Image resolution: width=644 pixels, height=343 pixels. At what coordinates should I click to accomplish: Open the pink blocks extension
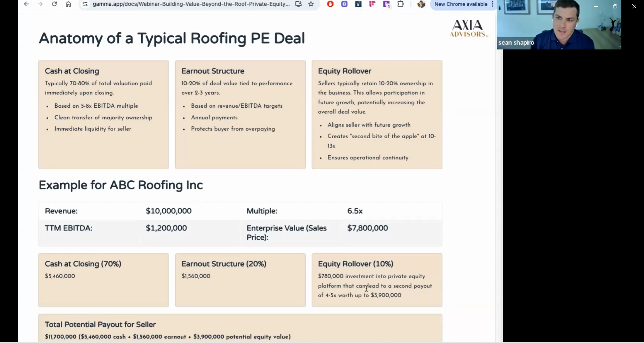372,4
